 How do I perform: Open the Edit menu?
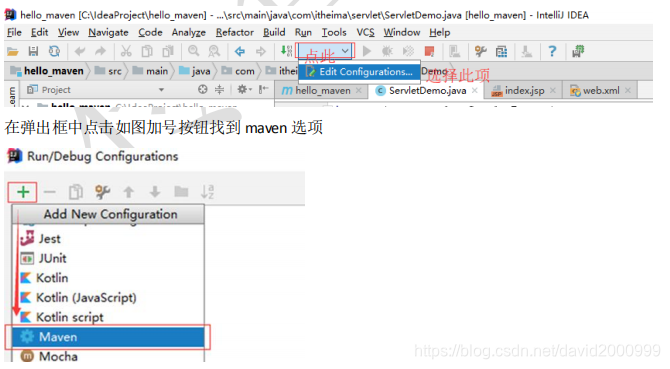click(x=39, y=32)
